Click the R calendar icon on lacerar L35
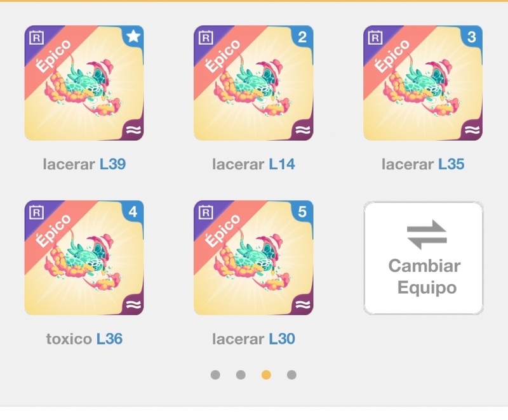 (375, 37)
